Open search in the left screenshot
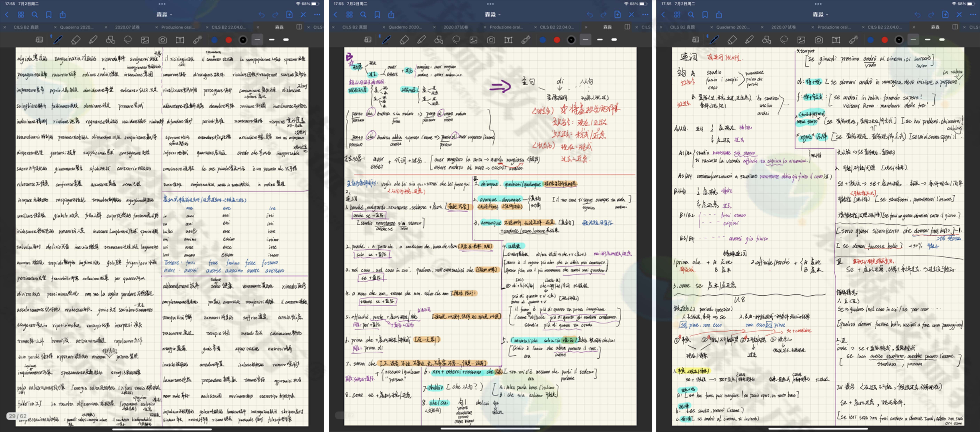The width and height of the screenshot is (980, 432). [35, 15]
